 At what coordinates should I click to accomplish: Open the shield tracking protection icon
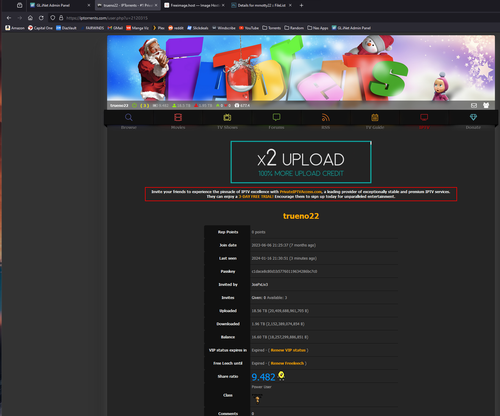pyautogui.click(x=53, y=18)
